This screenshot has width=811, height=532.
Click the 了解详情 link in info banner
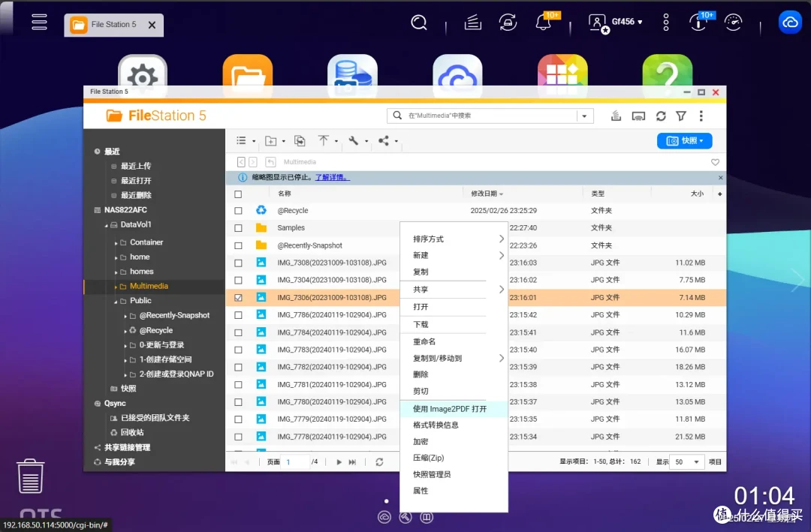(333, 177)
